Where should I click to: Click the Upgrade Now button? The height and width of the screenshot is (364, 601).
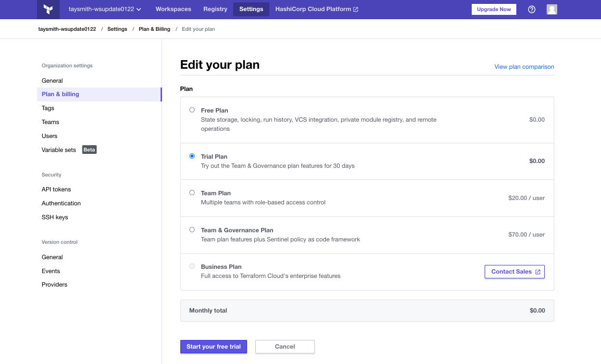[x=494, y=9]
